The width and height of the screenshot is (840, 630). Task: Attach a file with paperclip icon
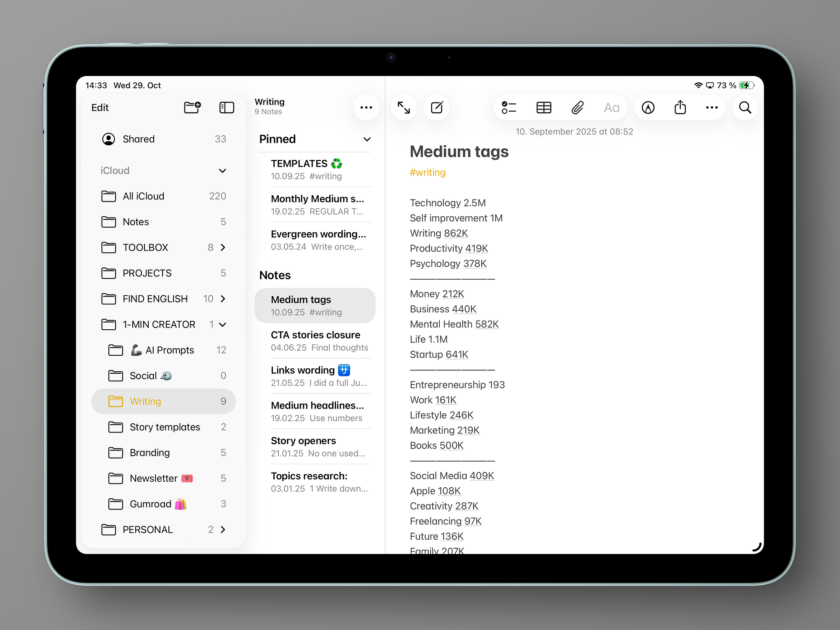pyautogui.click(x=577, y=108)
